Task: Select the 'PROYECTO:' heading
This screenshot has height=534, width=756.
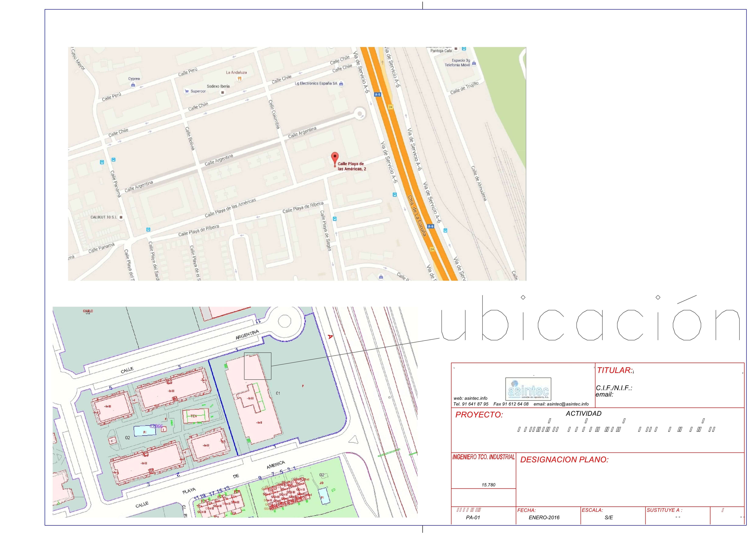Action: (x=479, y=415)
